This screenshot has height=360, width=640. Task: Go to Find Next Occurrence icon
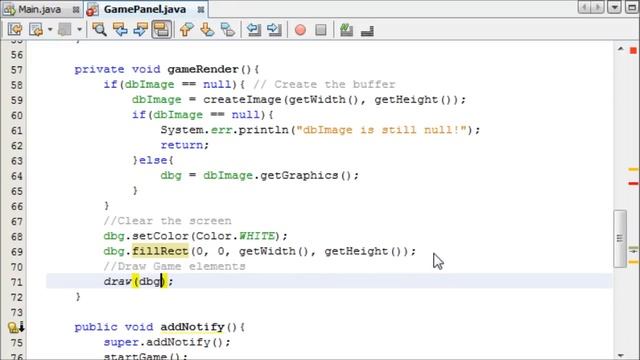pyautogui.click(x=140, y=29)
